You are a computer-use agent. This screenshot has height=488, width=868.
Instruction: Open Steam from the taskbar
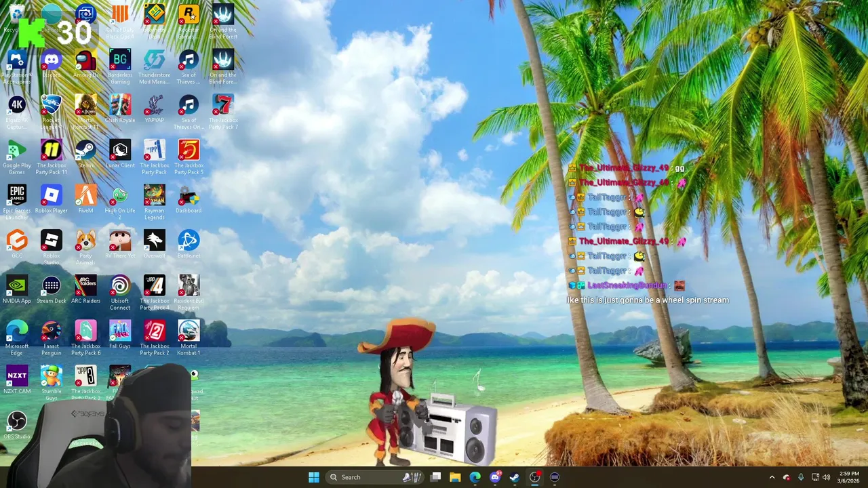(x=515, y=477)
